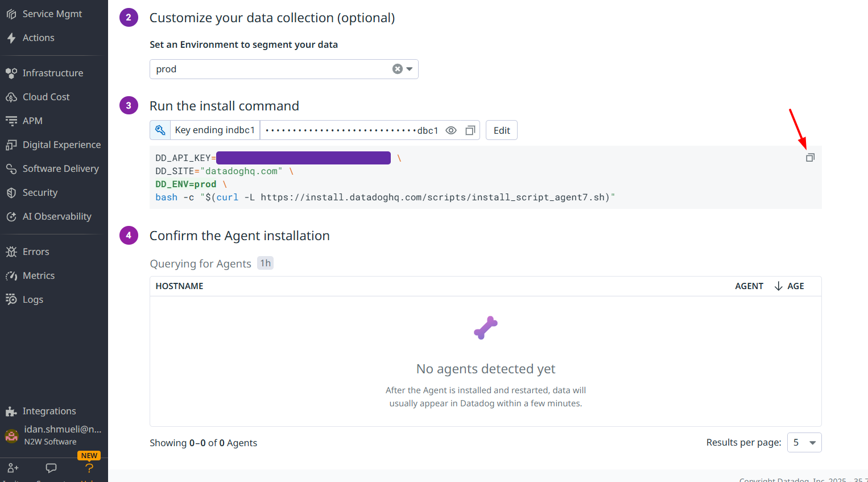
Task: Open the help question mark icon
Action: [89, 468]
